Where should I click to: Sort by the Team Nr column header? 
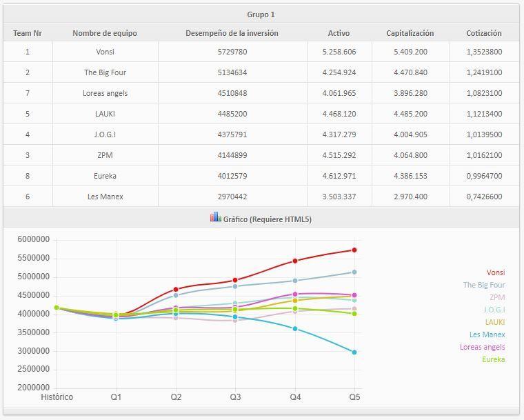[28, 32]
